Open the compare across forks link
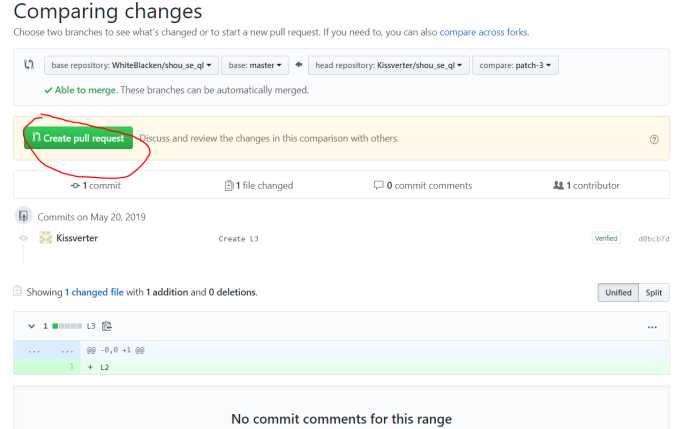 pos(484,32)
